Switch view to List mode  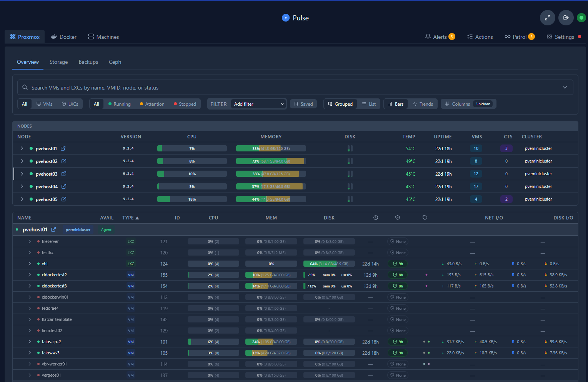coord(369,104)
